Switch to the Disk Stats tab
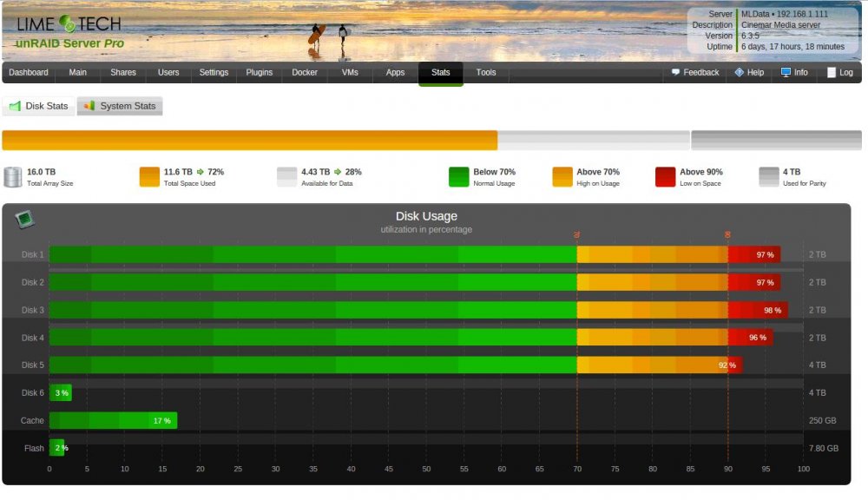Viewport: 868px width, 500px height. pyautogui.click(x=39, y=106)
